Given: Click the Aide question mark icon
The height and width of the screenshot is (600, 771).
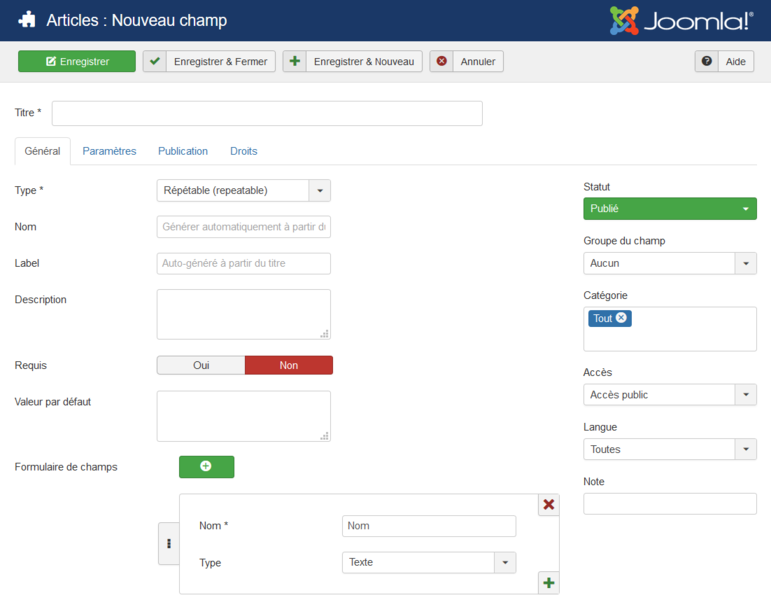Looking at the screenshot, I should click(x=707, y=61).
